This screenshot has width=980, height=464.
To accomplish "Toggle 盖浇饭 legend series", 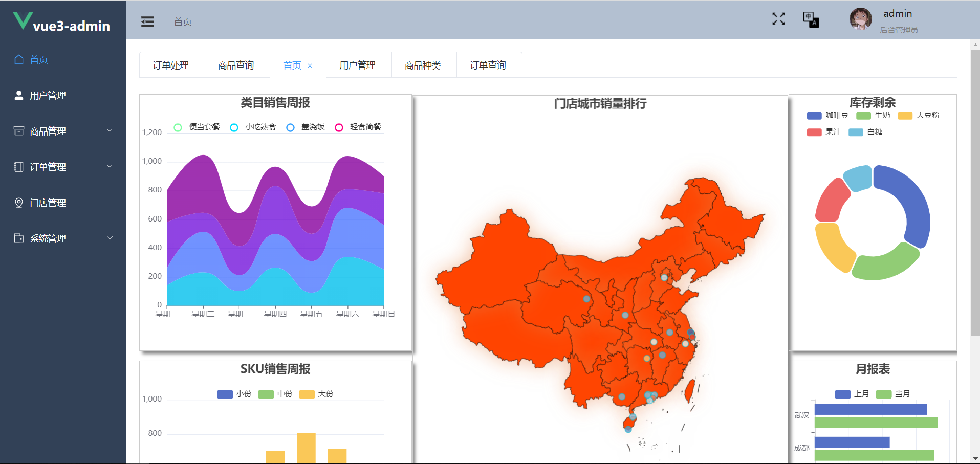I will click(x=306, y=127).
